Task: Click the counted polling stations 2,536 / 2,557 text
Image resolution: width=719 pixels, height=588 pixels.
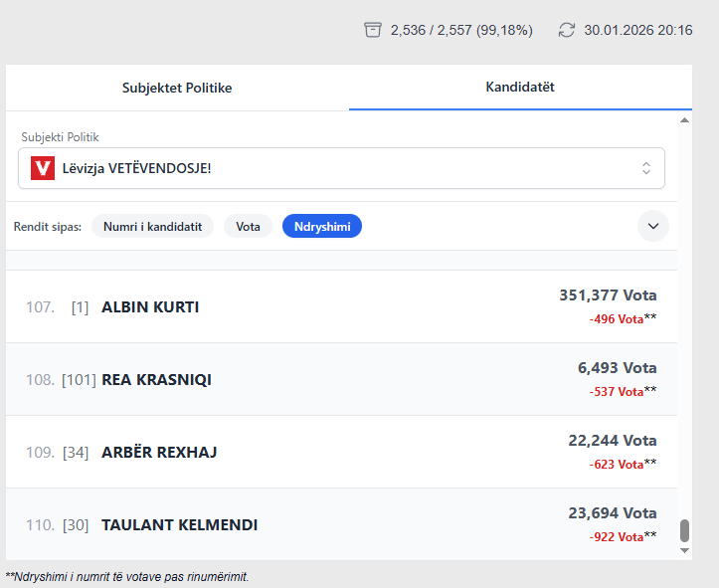Action: [460, 30]
